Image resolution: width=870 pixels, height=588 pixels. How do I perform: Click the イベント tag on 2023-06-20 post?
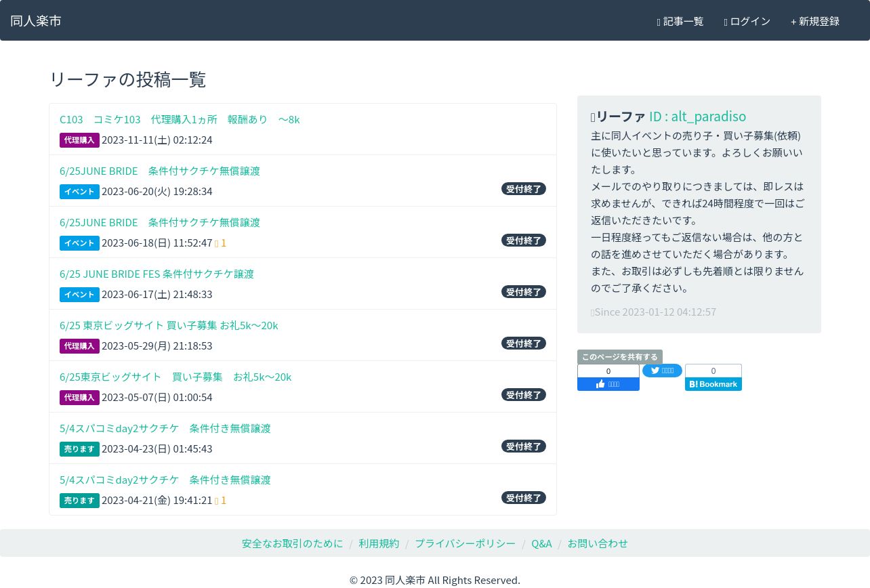pyautogui.click(x=79, y=192)
